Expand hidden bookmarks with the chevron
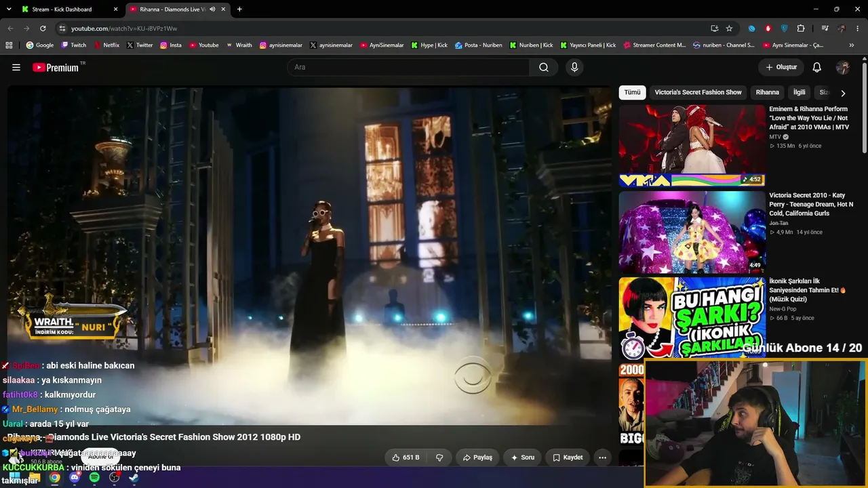This screenshot has height=488, width=868. coord(852,45)
